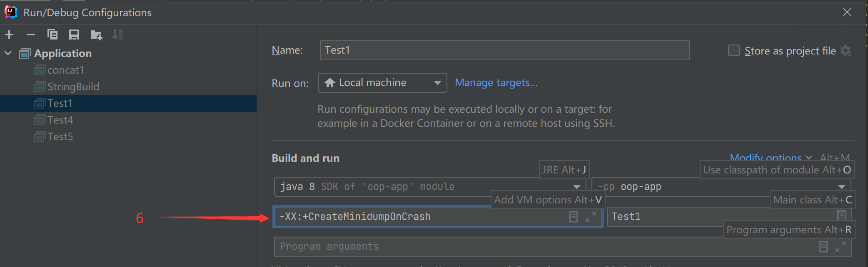Screen dimensions: 868x267
Task: Click the Create New Folder icon
Action: pos(96,35)
